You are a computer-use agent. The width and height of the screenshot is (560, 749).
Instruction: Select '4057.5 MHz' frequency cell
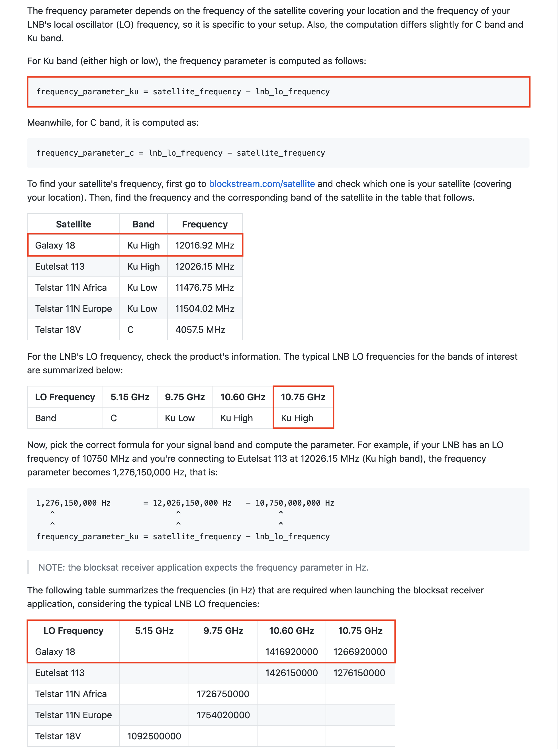(205, 329)
